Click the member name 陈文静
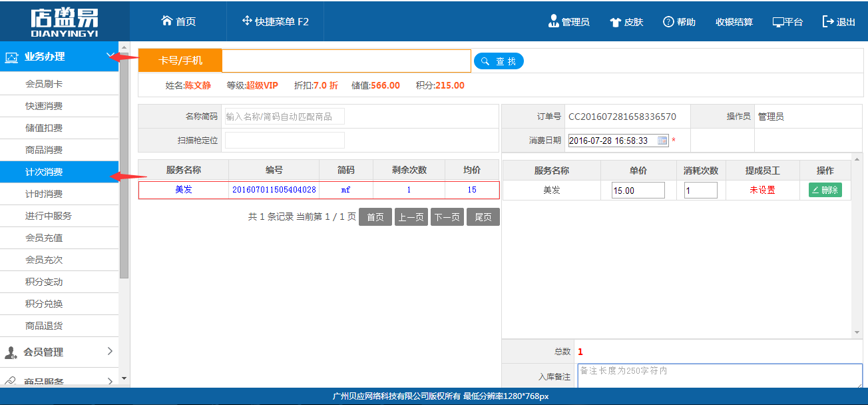The height and width of the screenshot is (405, 868). click(x=198, y=85)
